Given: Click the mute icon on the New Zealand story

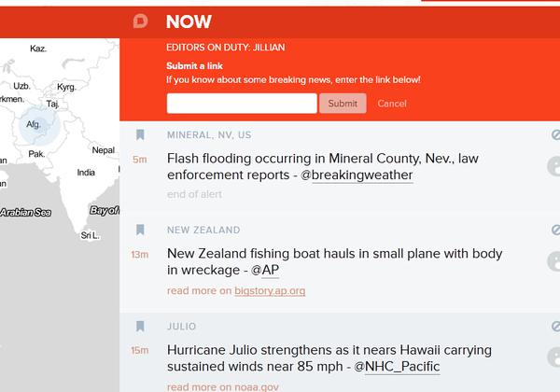Looking at the screenshot, I should (x=555, y=230).
